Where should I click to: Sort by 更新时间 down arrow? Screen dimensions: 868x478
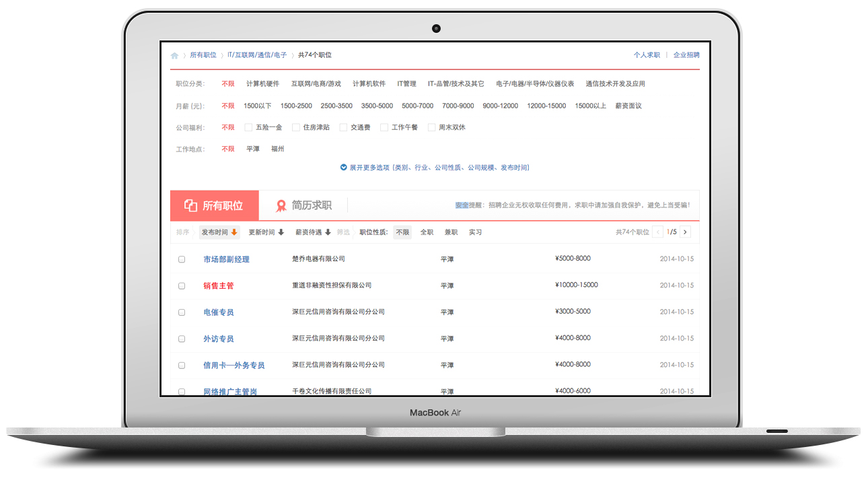click(x=281, y=232)
